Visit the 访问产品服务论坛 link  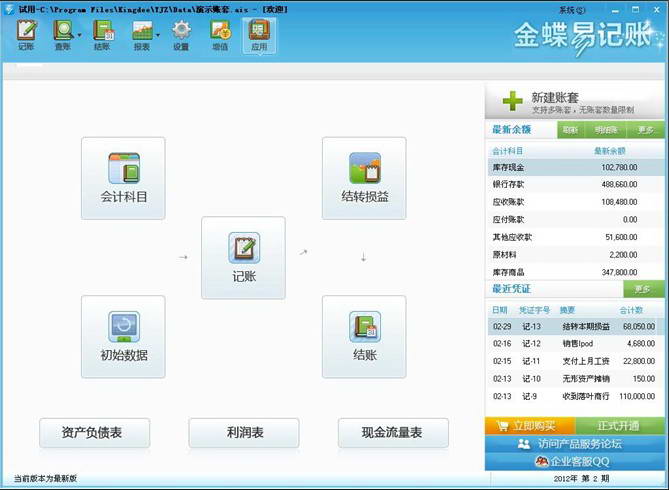575,444
